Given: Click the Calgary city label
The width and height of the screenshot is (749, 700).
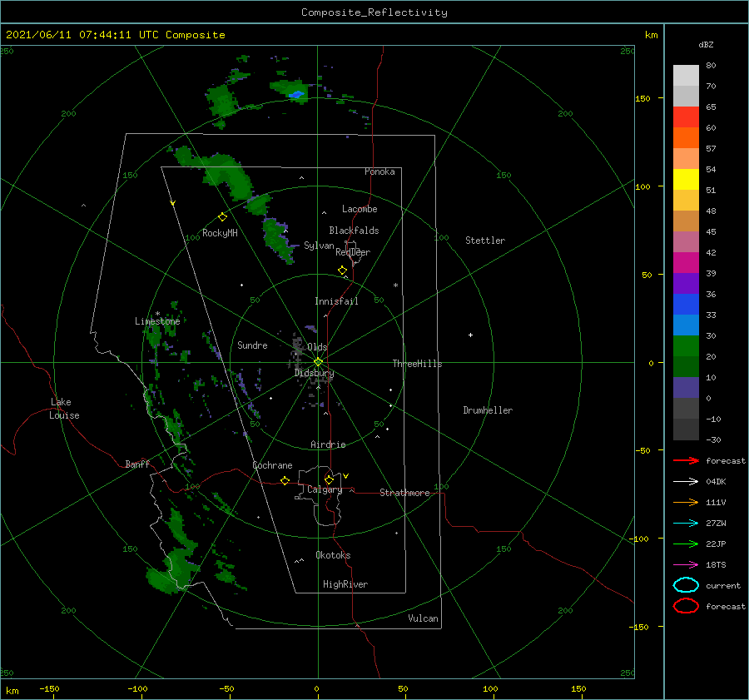Looking at the screenshot, I should click(x=325, y=489).
